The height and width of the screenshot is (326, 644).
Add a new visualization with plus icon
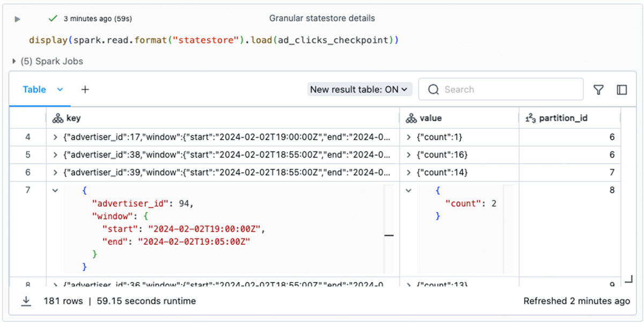pos(85,90)
